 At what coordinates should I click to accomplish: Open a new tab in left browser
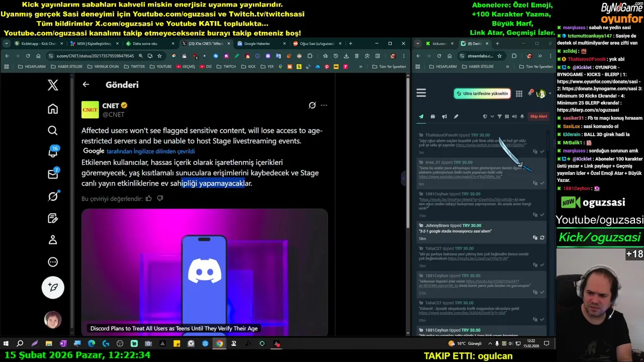(351, 44)
